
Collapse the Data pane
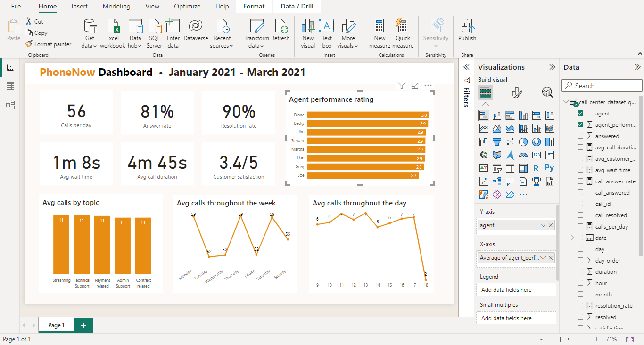click(638, 67)
